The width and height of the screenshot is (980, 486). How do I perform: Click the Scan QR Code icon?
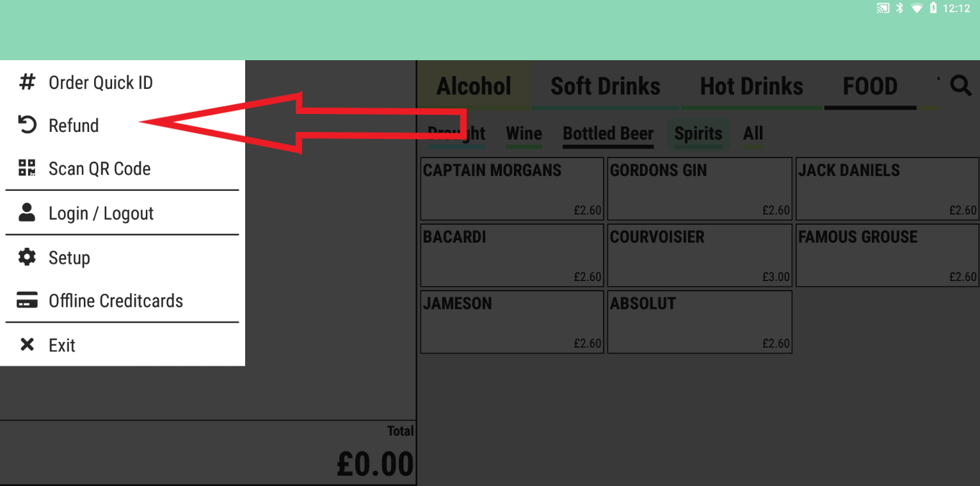27,168
